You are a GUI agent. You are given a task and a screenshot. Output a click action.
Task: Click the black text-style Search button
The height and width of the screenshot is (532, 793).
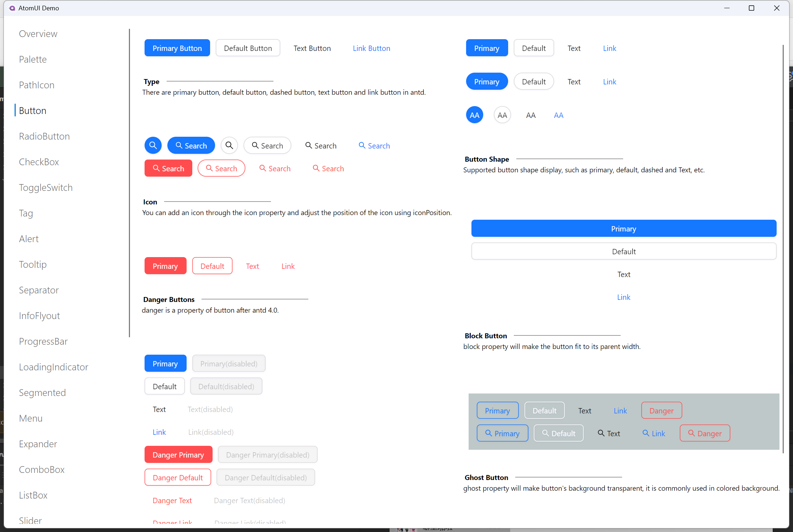321,145
